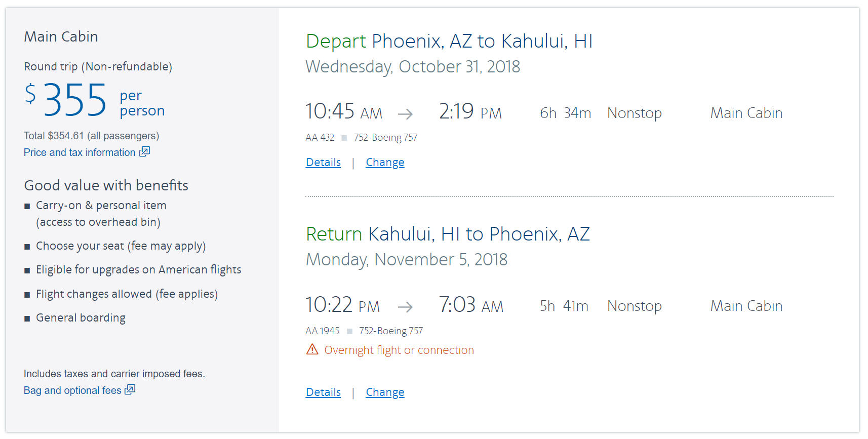The width and height of the screenshot is (868, 439).
Task: Click the arrow between 10:45 AM and 2:19 PM
Action: (405, 114)
